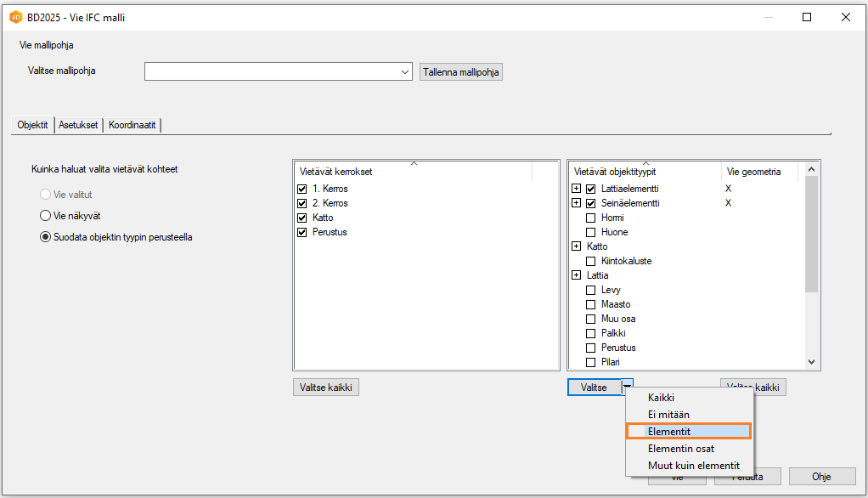Viewport: 868px width, 498px height.
Task: Click the Valitse split button arrow
Action: tap(627, 388)
